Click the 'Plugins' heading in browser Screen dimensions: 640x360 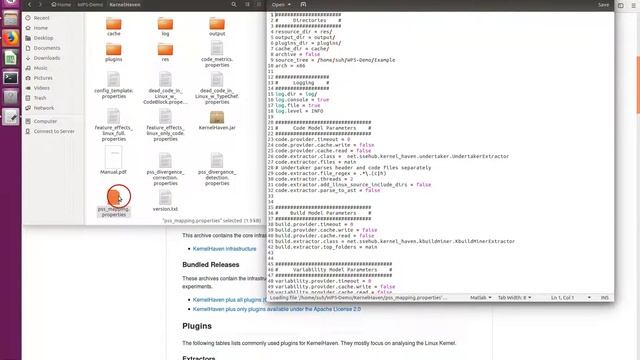point(197,326)
